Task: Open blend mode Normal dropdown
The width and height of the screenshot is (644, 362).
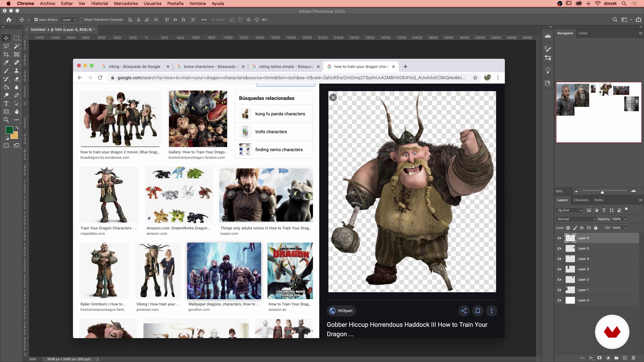Action: 576,219
